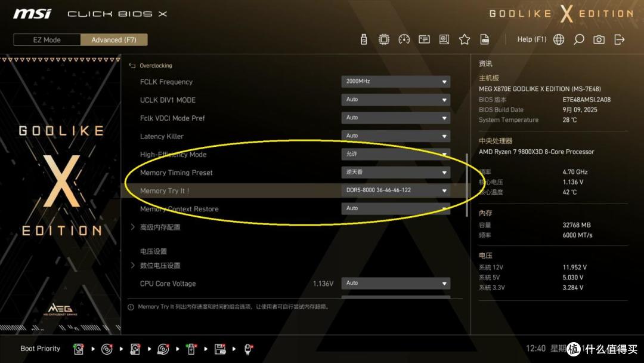
Task: Click the MEG X870E GODLIKE X EDITION board name
Action: pos(540,89)
